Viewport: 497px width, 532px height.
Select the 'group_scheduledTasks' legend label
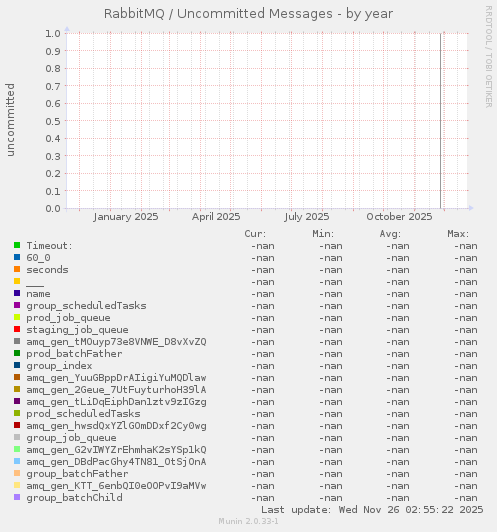coord(87,306)
